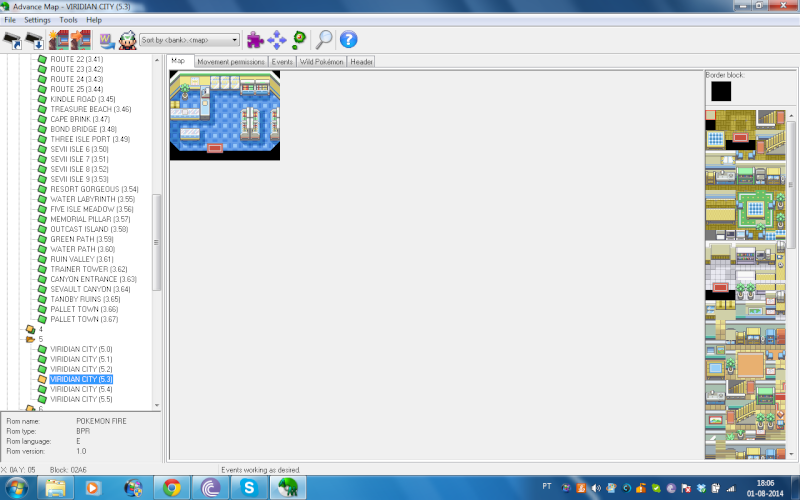Select KINDLE ROAD (3.45) map

83,99
